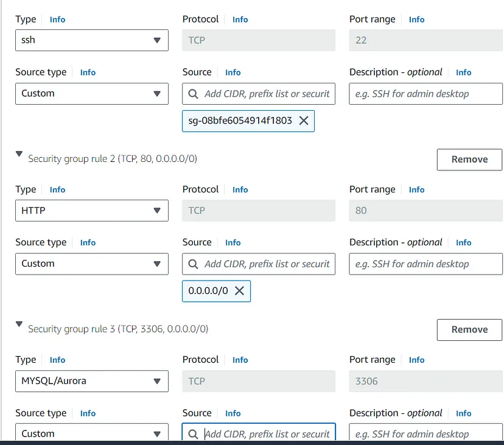Collapse Security group rule 3 section
Image resolution: width=504 pixels, height=445 pixels.
(19, 325)
